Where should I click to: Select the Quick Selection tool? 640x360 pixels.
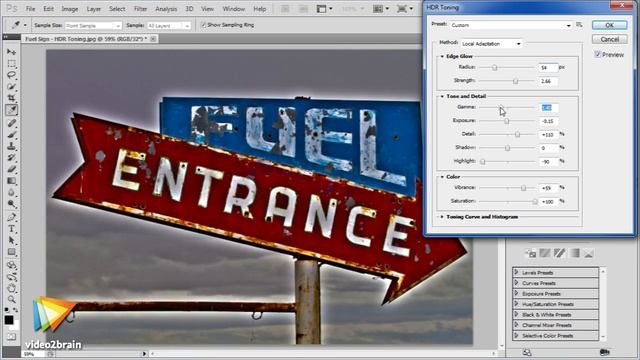pos(11,87)
